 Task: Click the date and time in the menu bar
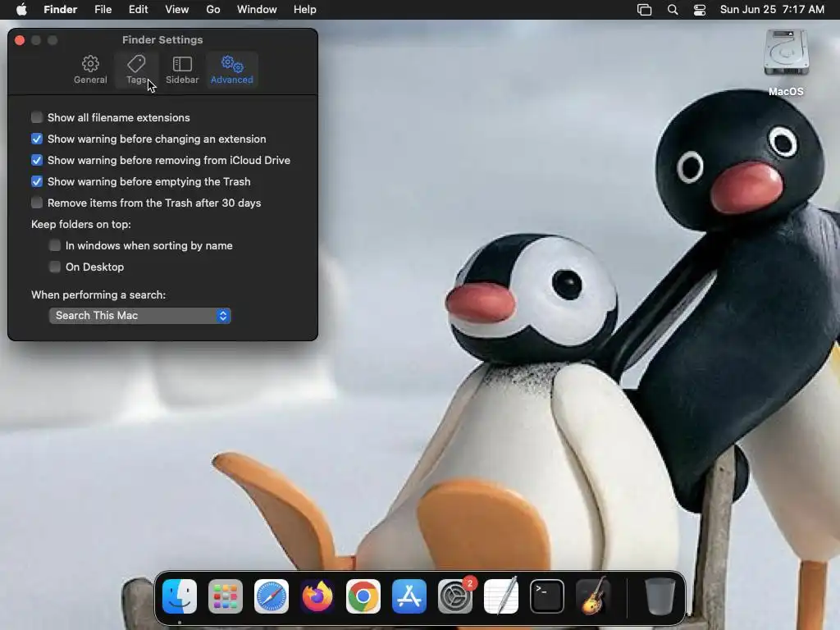(772, 10)
